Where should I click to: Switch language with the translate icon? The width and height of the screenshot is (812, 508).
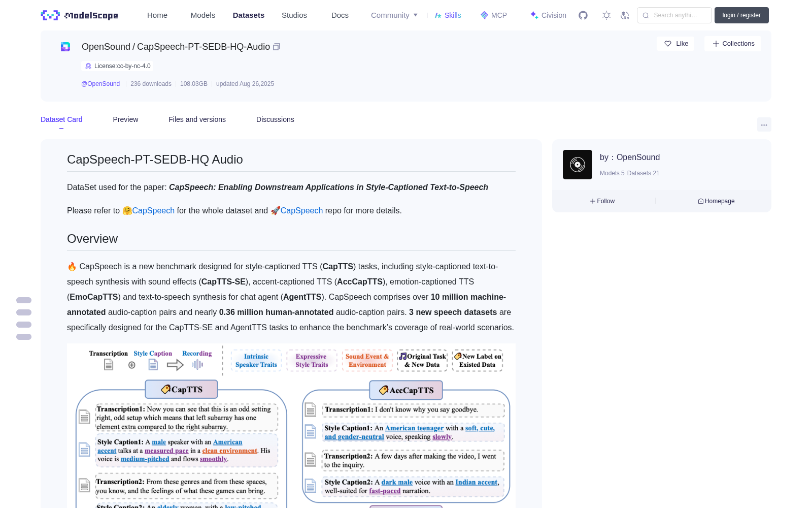[x=625, y=15]
